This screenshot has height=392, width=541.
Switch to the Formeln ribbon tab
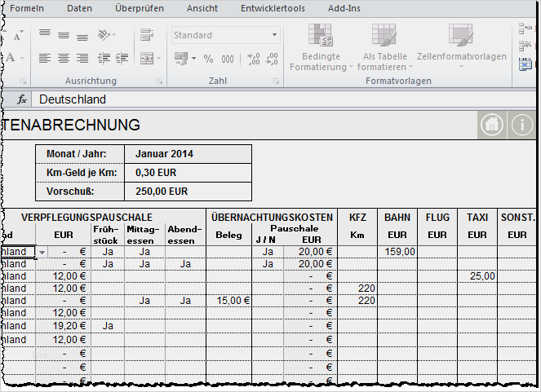[x=27, y=8]
